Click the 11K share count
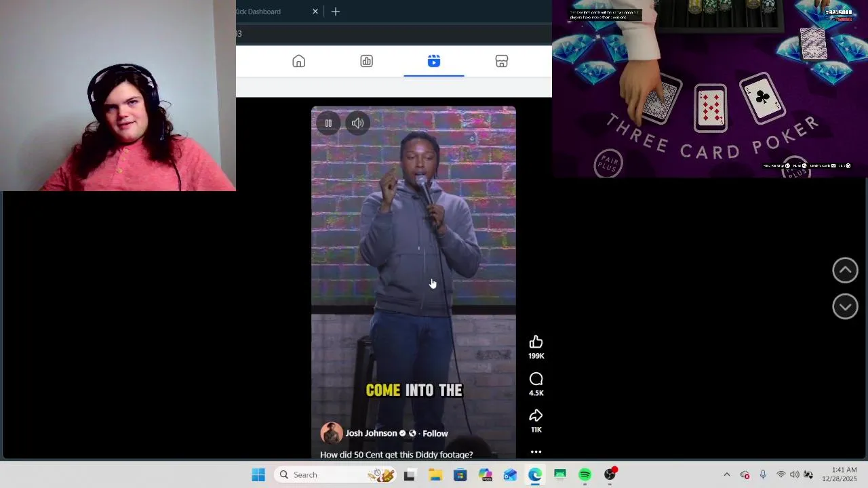This screenshot has width=868, height=488. tap(536, 430)
